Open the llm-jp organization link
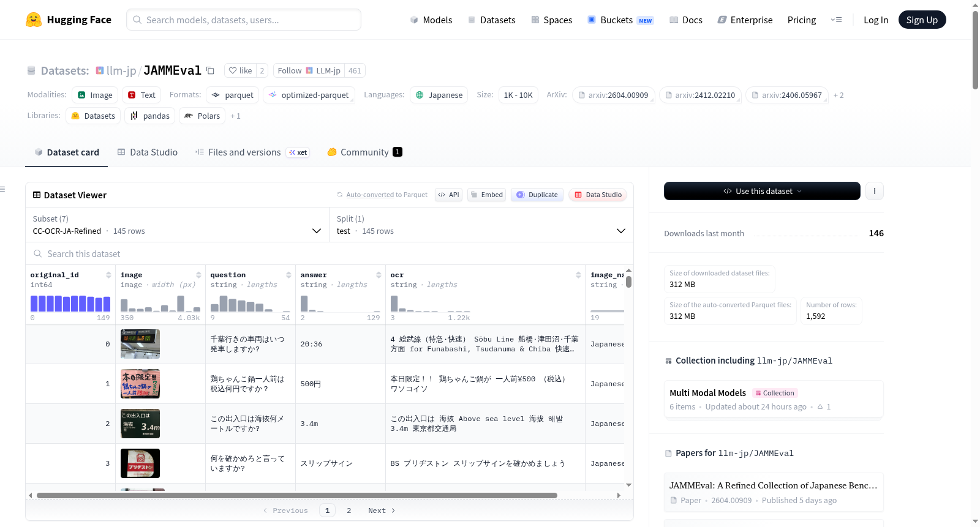Viewport: 980px width, 527px height. pos(121,70)
